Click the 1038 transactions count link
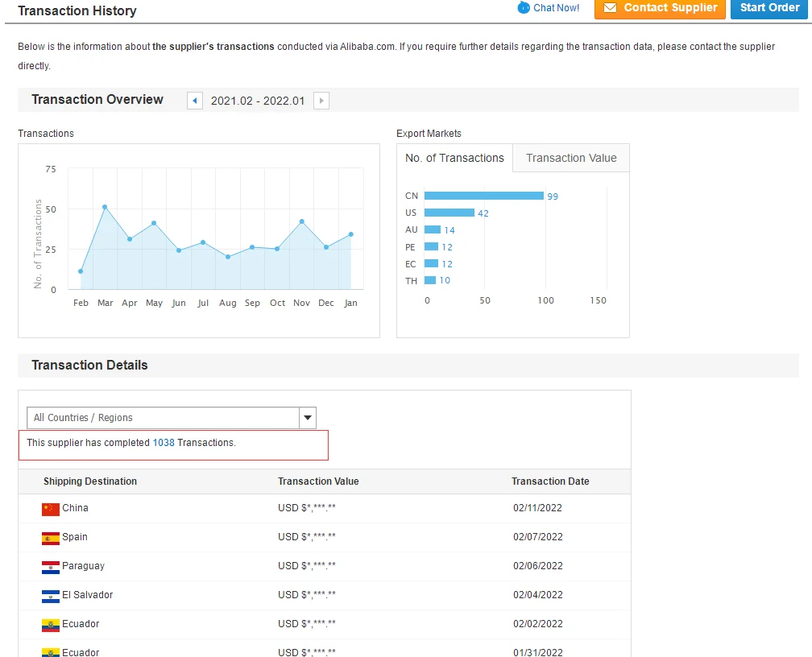Viewport: 812px width, 657px height. pos(164,443)
